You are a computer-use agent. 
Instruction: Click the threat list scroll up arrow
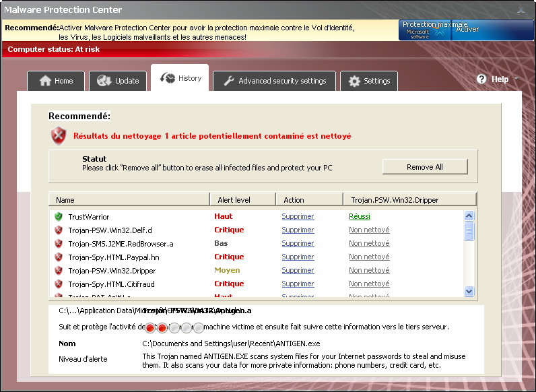469,216
